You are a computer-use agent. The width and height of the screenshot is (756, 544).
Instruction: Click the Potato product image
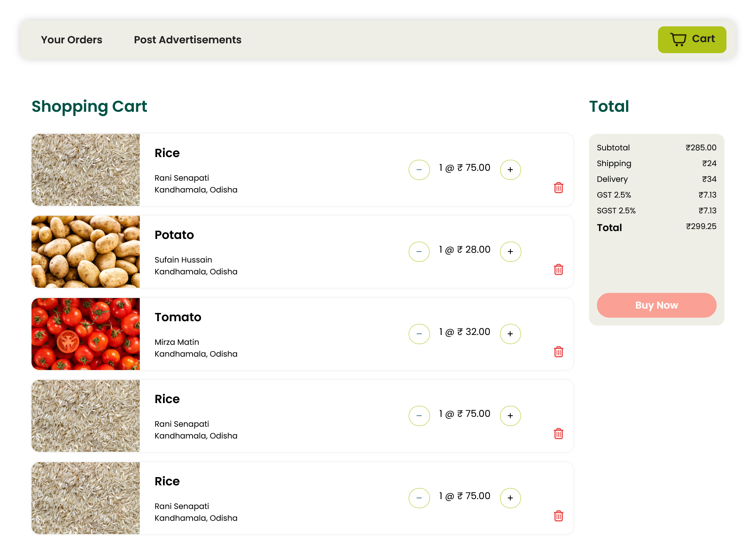click(85, 252)
